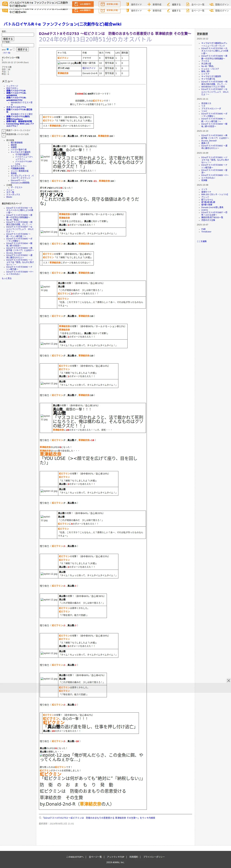Click ここを編集 link in right sidebar
This screenshot has width=231, height=868.
(x=202, y=241)
